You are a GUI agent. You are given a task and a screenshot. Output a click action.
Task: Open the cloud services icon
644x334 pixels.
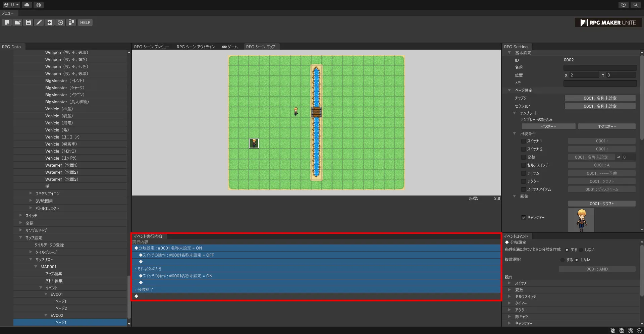coord(27,5)
